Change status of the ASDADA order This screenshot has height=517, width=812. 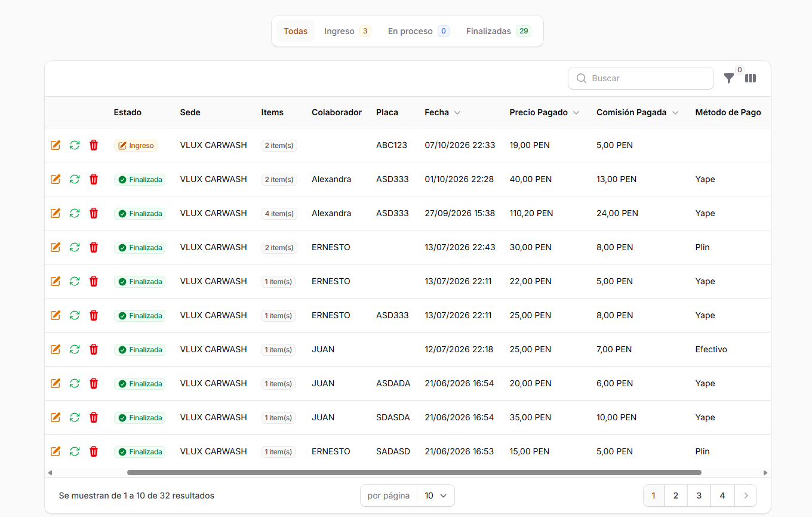click(x=75, y=383)
